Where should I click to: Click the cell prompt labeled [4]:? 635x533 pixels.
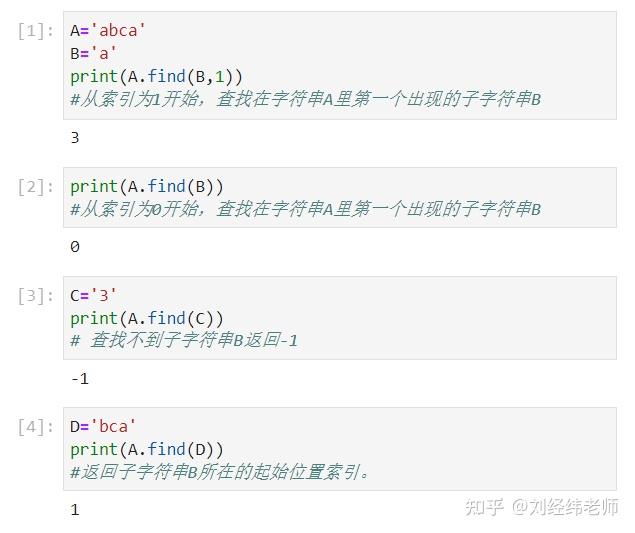pos(36,427)
